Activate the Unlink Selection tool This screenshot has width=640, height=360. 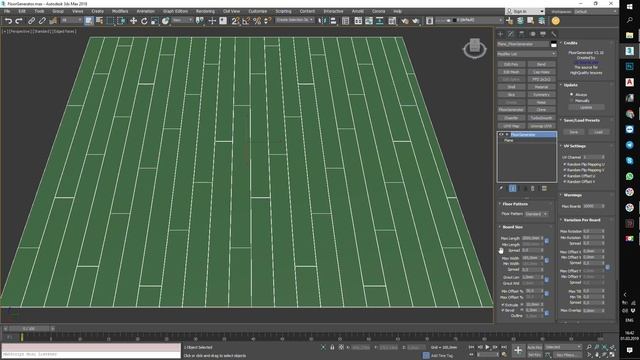pos(42,21)
